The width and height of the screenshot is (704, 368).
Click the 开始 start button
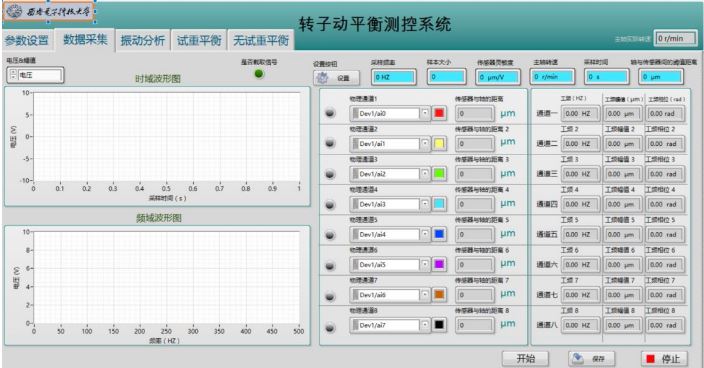click(x=525, y=359)
